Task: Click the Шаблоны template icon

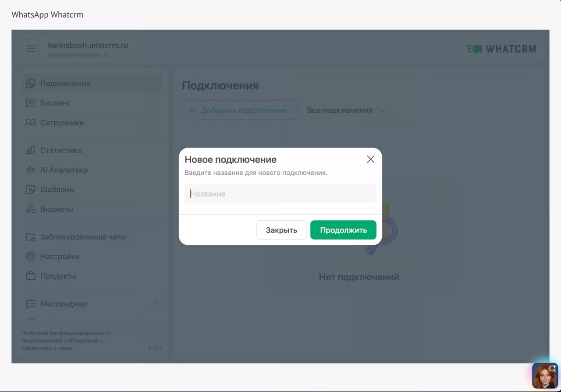Action: tap(30, 190)
